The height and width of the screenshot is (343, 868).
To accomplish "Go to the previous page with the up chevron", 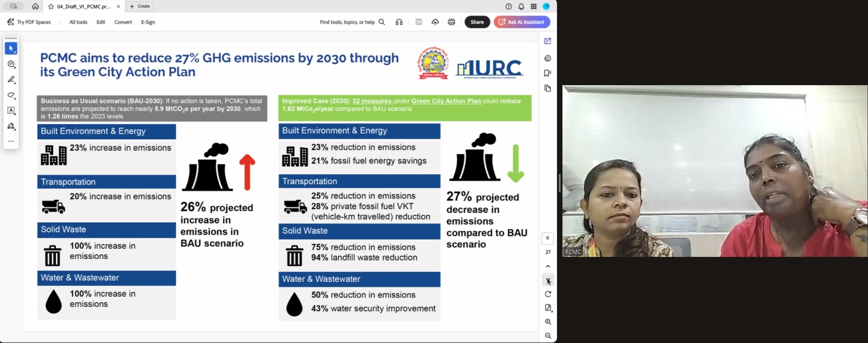I will click(x=548, y=266).
